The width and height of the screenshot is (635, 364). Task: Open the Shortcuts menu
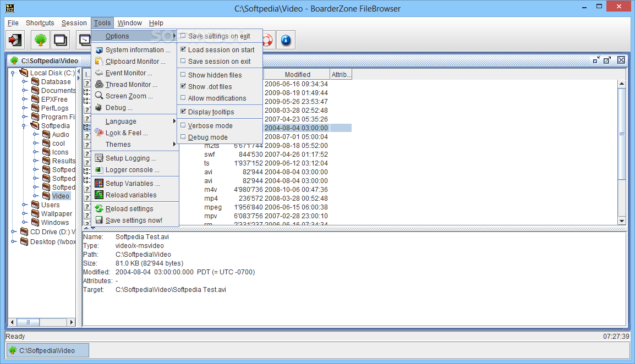coord(40,23)
